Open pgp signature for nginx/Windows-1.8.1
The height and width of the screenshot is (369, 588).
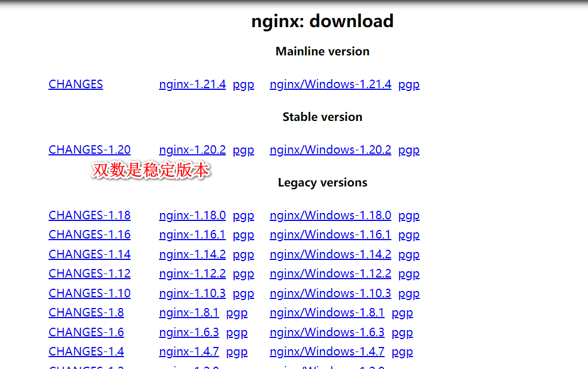pos(402,313)
